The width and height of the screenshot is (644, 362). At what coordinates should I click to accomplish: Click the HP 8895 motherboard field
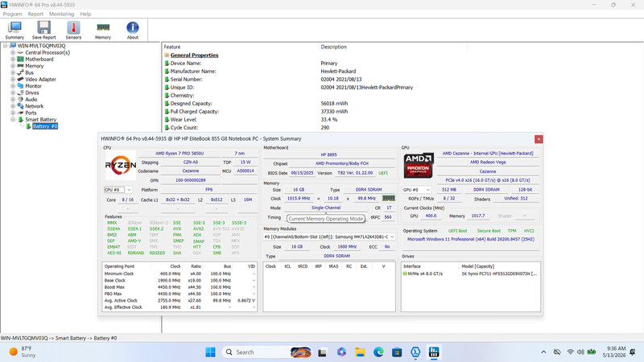point(328,154)
